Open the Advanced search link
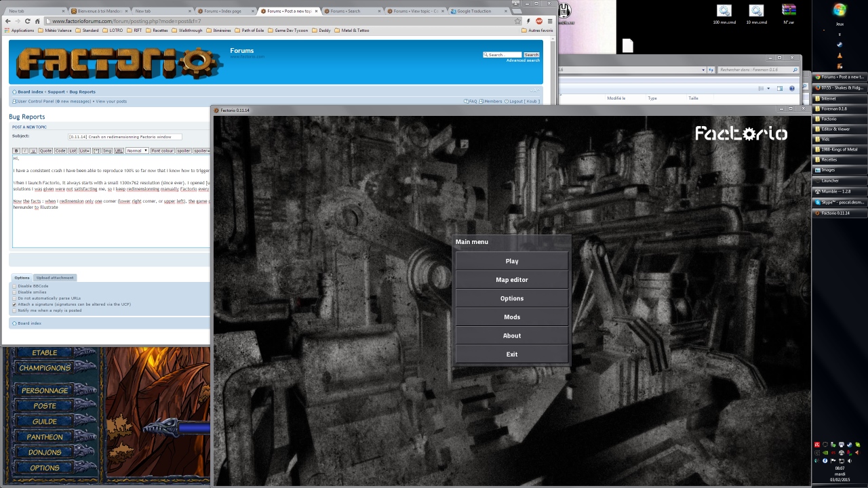Image resolution: width=868 pixels, height=488 pixels. (x=523, y=60)
